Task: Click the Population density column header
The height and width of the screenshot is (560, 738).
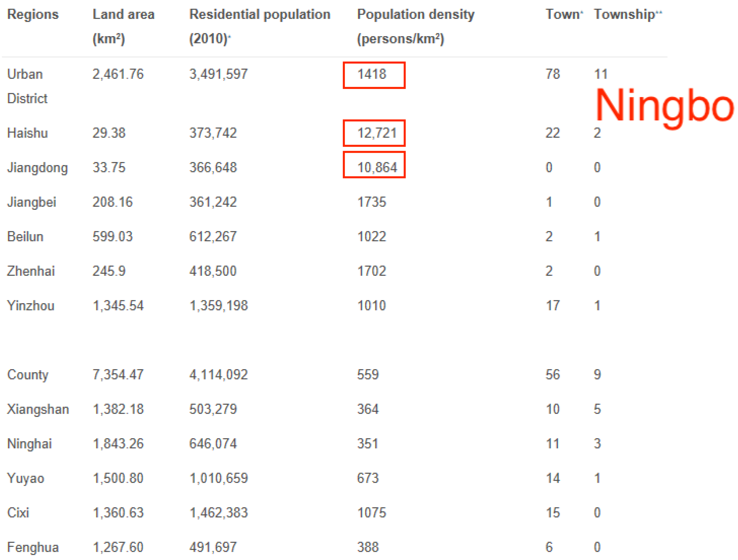Action: pos(416,14)
